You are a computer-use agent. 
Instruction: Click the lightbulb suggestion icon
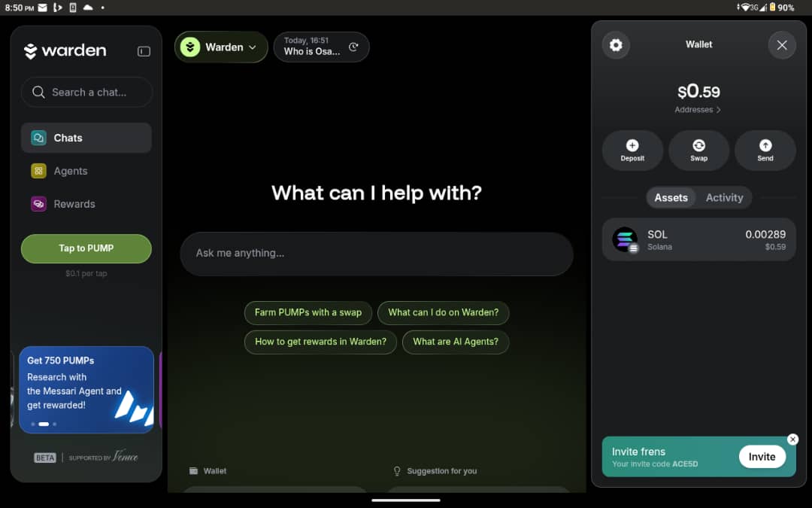[397, 470]
